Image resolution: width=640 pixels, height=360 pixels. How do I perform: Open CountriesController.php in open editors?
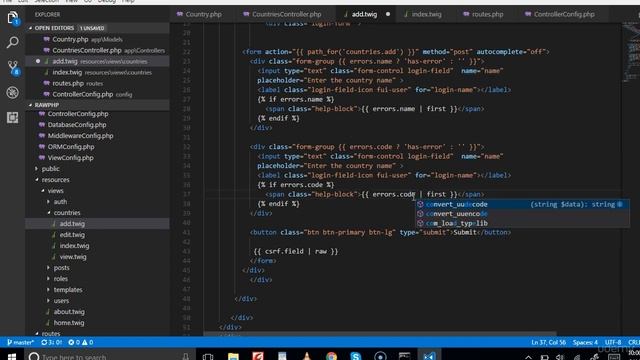97,51
